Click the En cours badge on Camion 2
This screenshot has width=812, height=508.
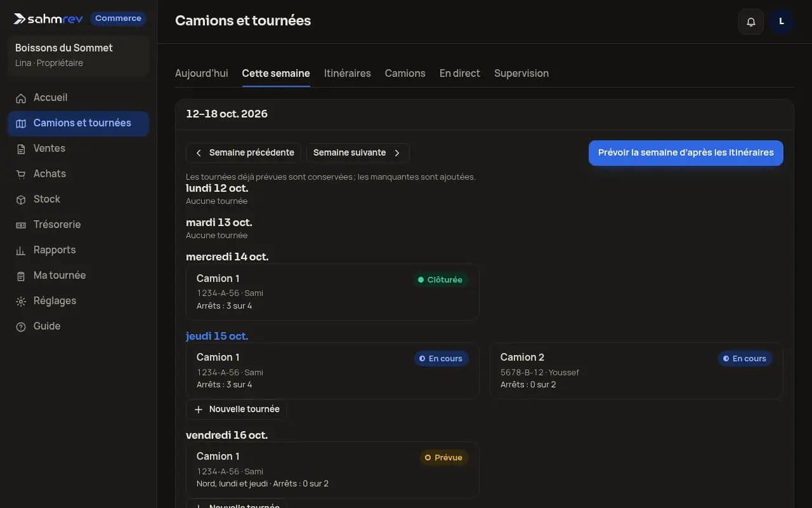745,359
